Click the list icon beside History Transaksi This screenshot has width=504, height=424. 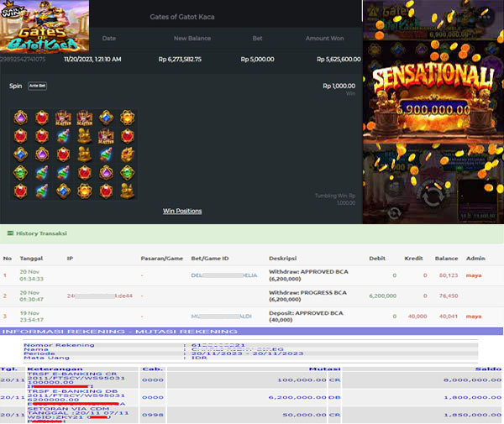point(10,233)
